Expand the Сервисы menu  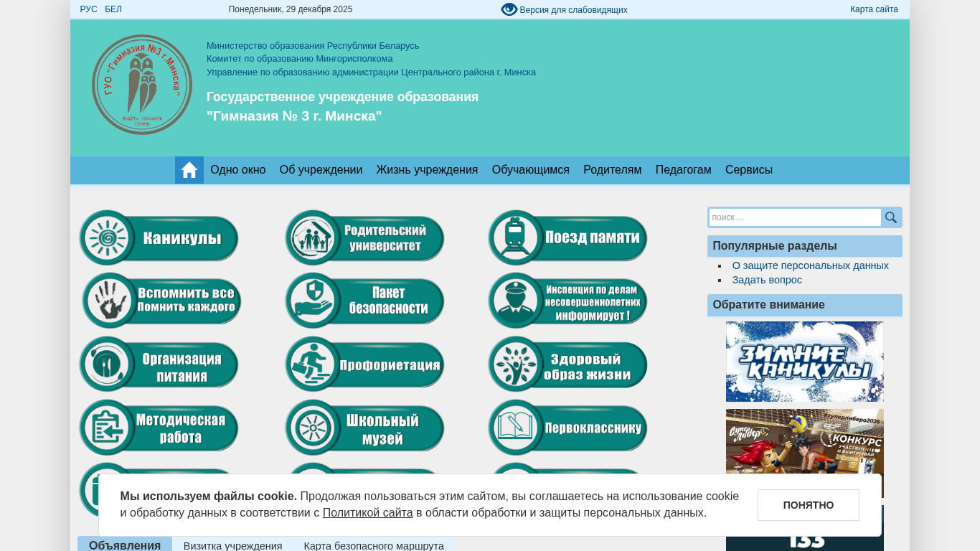point(748,170)
